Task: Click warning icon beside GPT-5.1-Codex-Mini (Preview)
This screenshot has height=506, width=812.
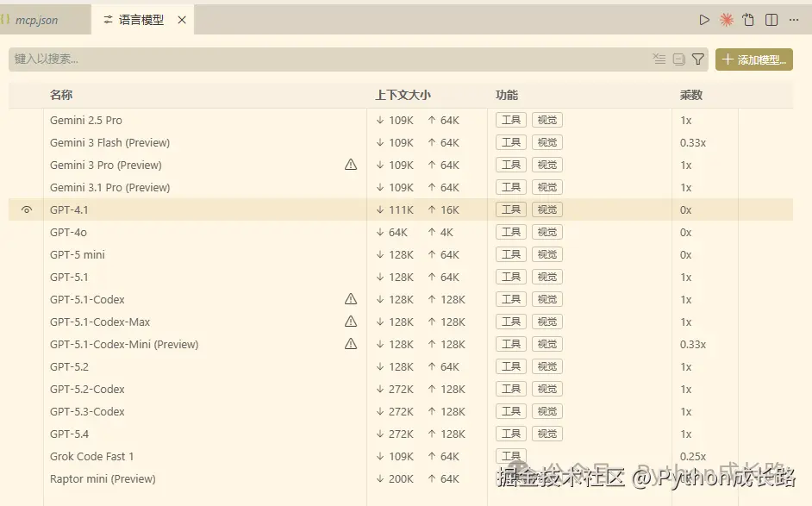Action: pos(351,344)
